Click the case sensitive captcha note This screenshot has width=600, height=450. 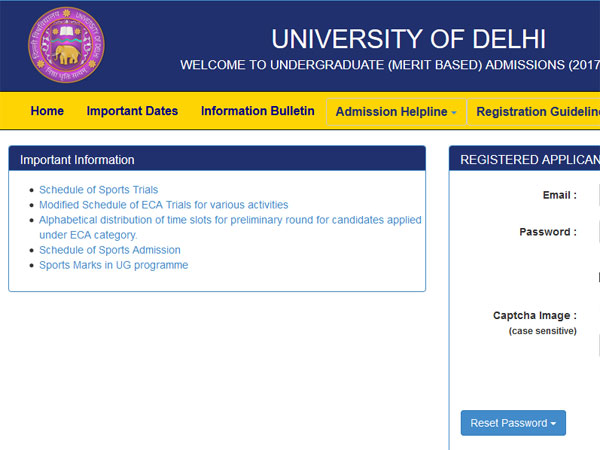(x=542, y=331)
